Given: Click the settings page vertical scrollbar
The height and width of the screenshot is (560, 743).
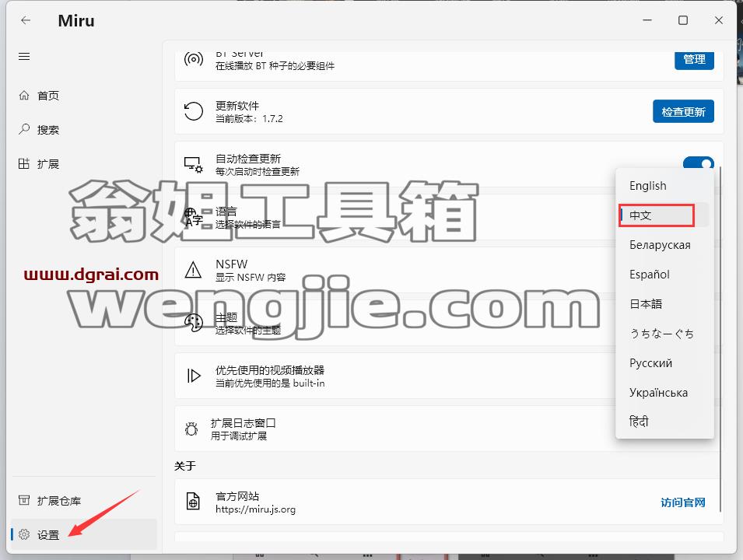Looking at the screenshot, I should [x=720, y=339].
